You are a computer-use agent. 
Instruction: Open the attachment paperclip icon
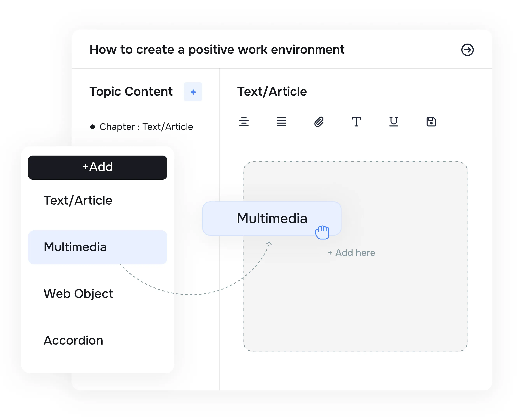click(319, 122)
